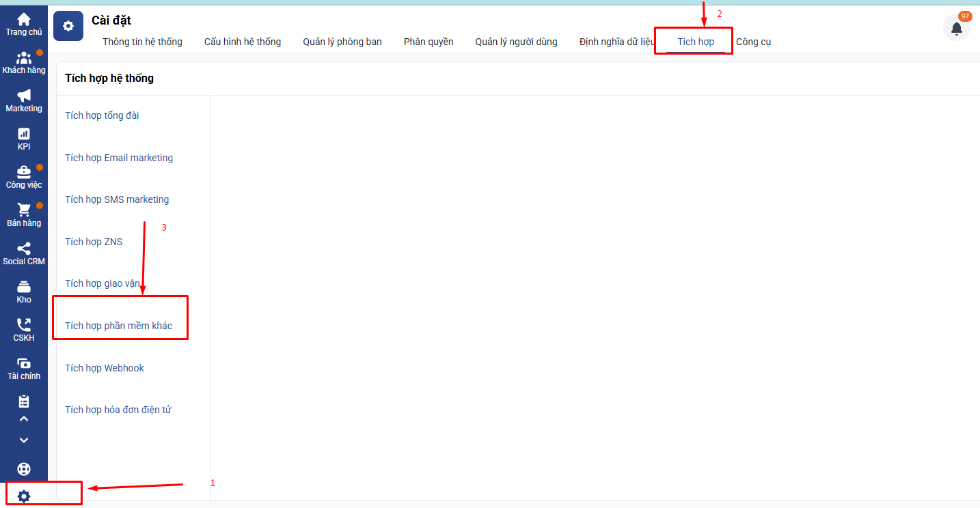Open KPI chart icon in sidebar

pyautogui.click(x=24, y=134)
